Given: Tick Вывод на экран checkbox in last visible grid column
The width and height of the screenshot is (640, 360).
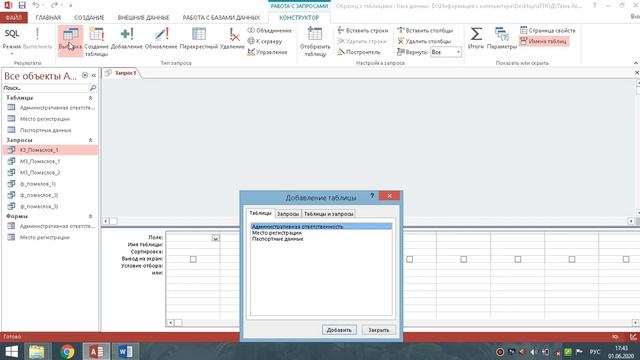Looking at the screenshot, I should coord(626,259).
